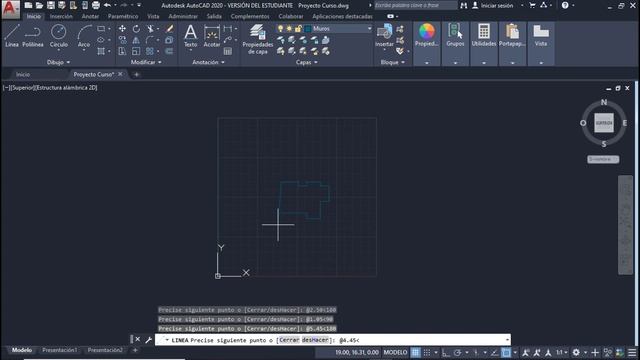Click the Scale (Escala) tool icon
The image size is (640, 360).
coord(136,51)
